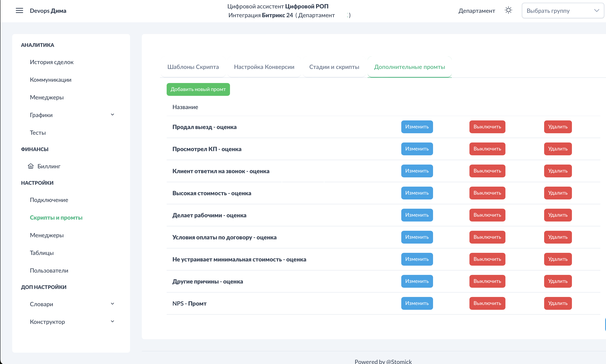Disable the Продал выезд - оценка prompt
The height and width of the screenshot is (364, 606).
pyautogui.click(x=487, y=127)
